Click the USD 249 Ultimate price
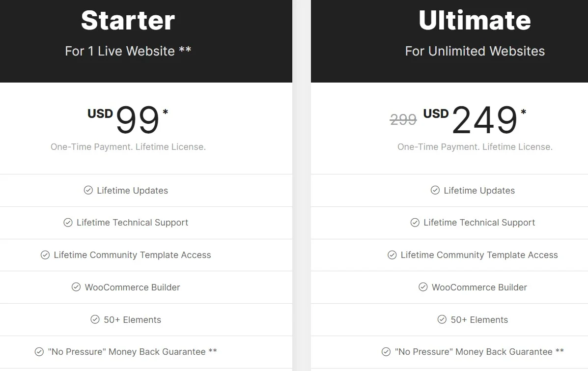The width and height of the screenshot is (588, 371). 475,119
